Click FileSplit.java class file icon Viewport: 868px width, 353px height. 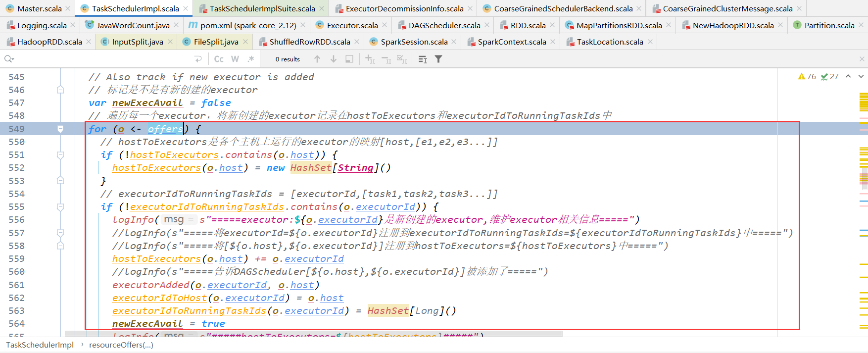pyautogui.click(x=187, y=42)
